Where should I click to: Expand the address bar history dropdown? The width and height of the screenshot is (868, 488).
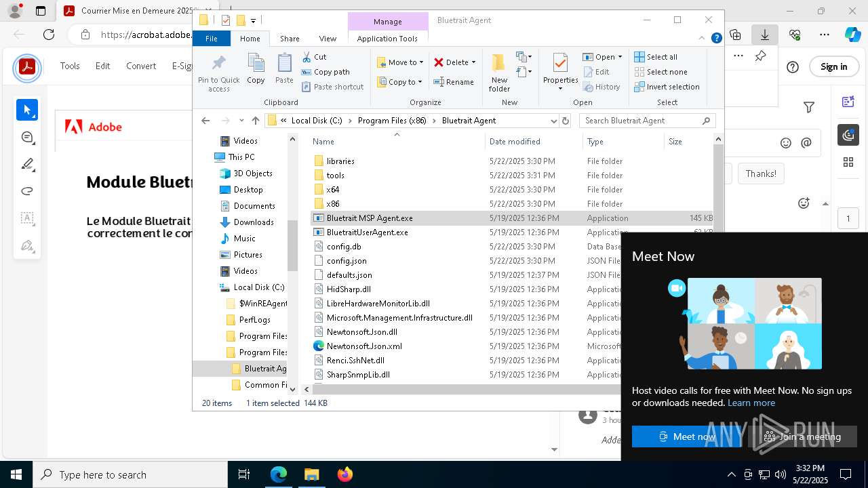point(554,121)
